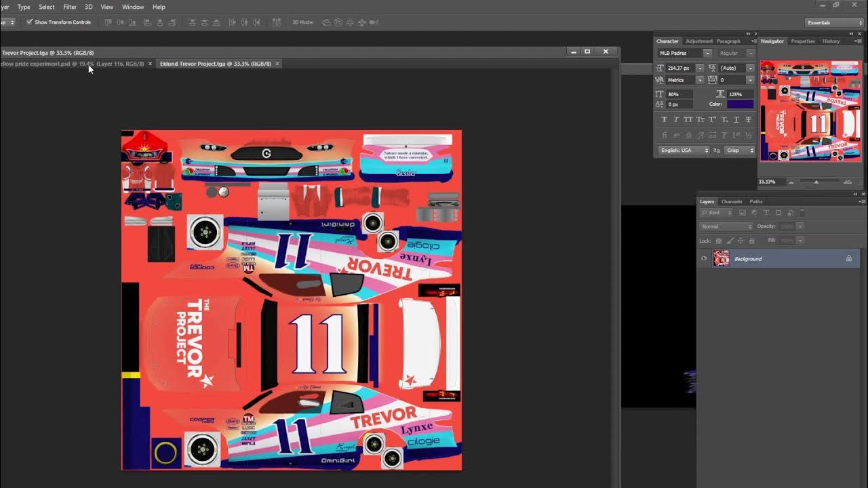Open the View menu
This screenshot has height=488, width=868.
point(106,7)
